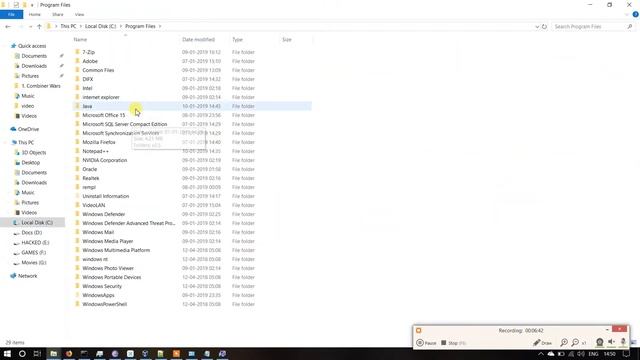This screenshot has height=360, width=640.
Task: Sort by the Date modified column
Action: pyautogui.click(x=198, y=40)
